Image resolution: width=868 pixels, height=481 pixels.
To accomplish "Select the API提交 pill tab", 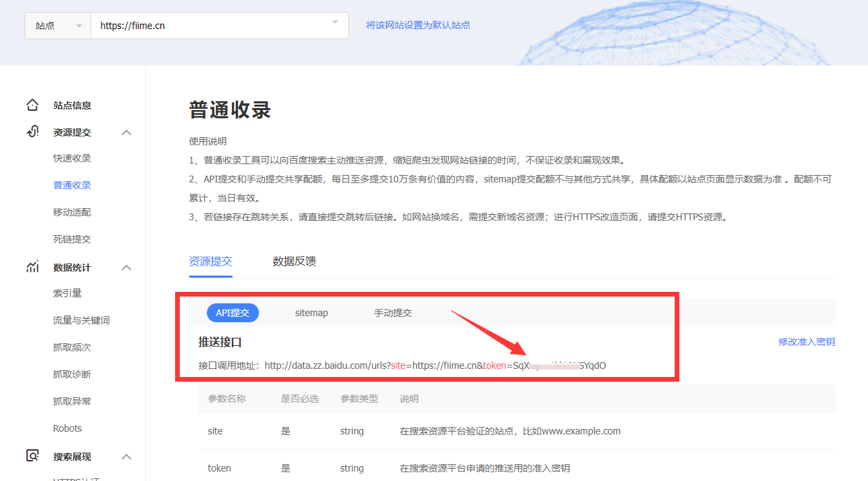I will click(233, 313).
